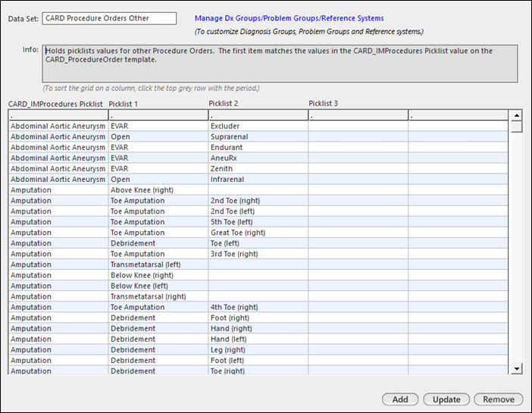This screenshot has width=532, height=413.
Task: Open Manage Dx Groups/Problem Groups/Reference Systems link
Action: pyautogui.click(x=289, y=18)
